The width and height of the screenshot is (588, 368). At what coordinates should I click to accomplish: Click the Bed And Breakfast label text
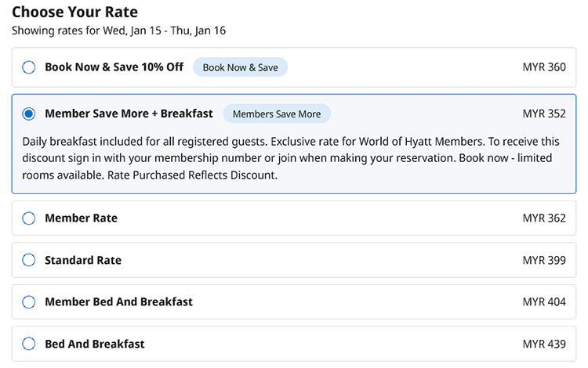pos(95,344)
